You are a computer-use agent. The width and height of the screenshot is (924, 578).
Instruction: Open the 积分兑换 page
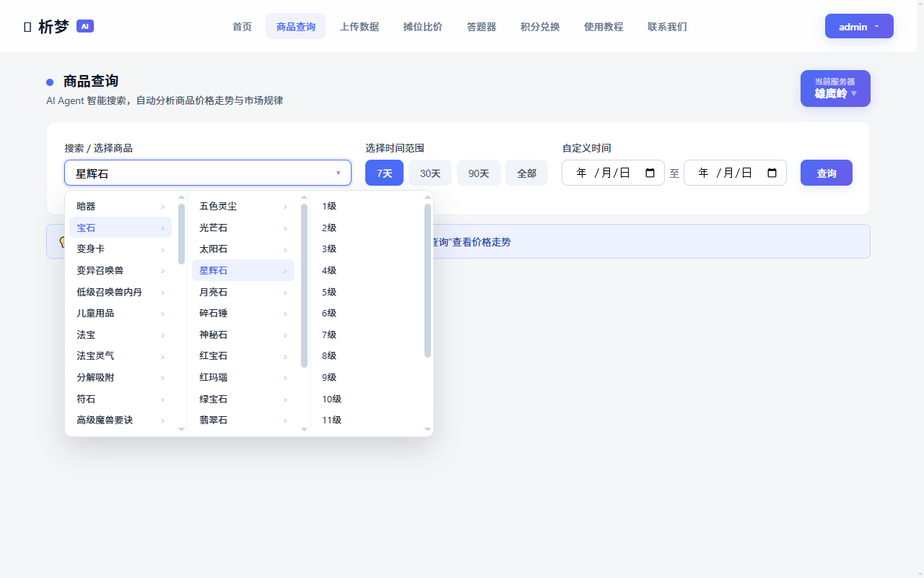tap(540, 26)
